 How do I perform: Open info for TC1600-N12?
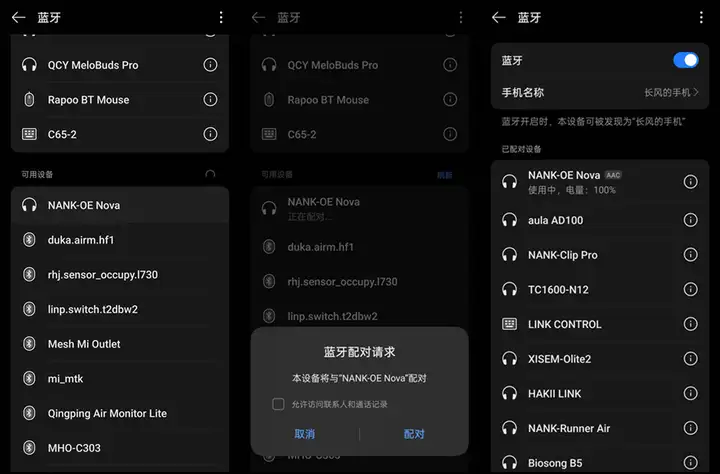point(690,289)
